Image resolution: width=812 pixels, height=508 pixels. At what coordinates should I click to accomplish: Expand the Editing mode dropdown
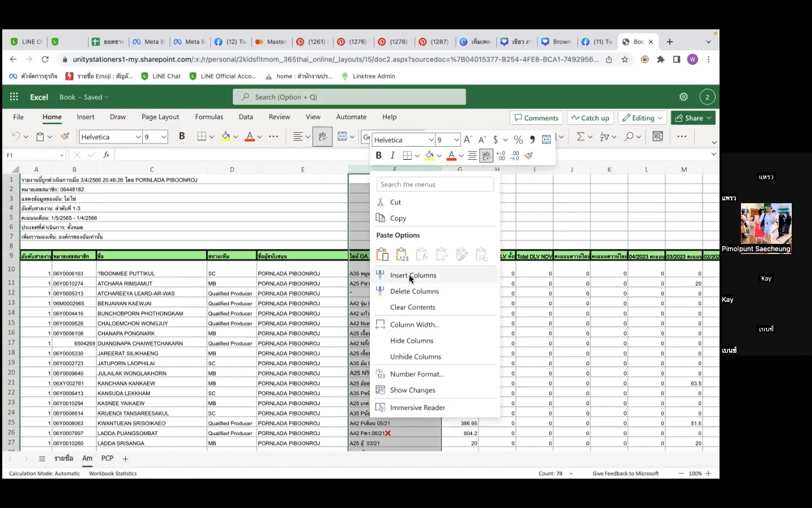coord(660,118)
